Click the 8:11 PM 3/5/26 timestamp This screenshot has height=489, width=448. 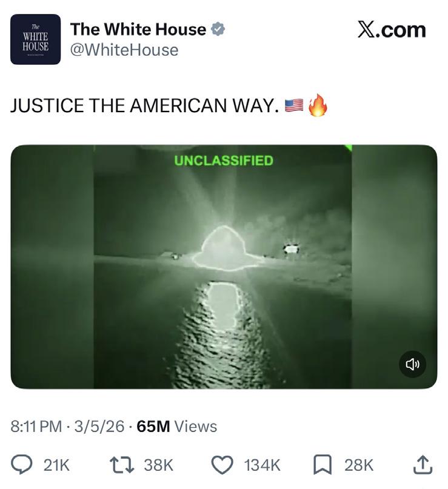tap(67, 427)
